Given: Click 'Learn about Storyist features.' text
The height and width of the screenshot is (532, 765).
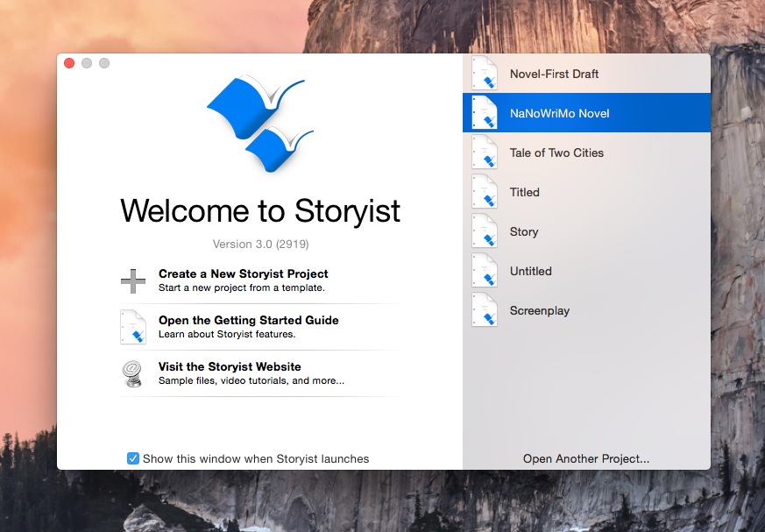Looking at the screenshot, I should (x=227, y=334).
